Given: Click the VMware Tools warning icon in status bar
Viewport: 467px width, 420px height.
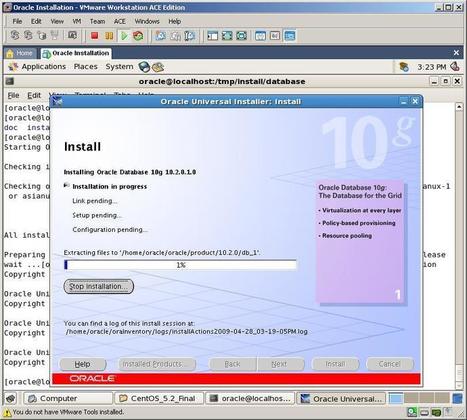Looking at the screenshot, I should [7, 412].
